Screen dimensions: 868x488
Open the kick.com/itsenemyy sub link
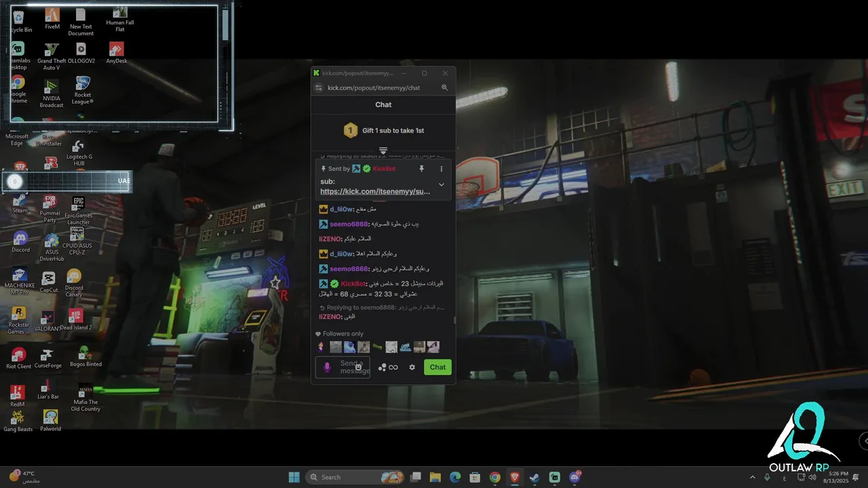click(x=375, y=192)
